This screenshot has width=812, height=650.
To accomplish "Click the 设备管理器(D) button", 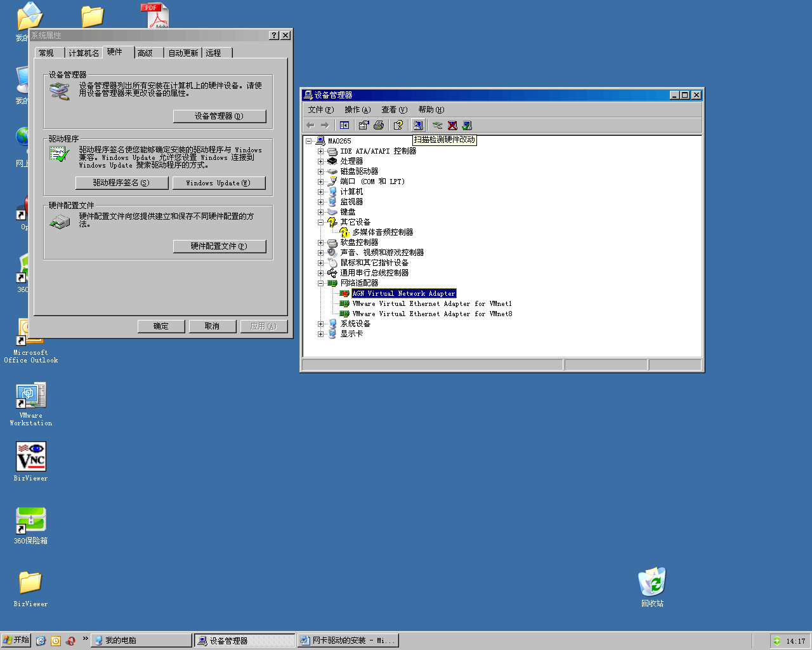I will tap(219, 116).
